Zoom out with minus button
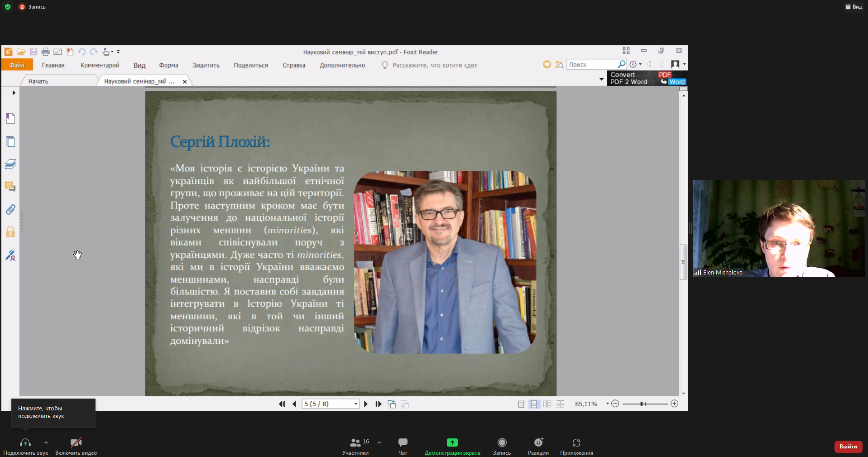 click(x=615, y=404)
